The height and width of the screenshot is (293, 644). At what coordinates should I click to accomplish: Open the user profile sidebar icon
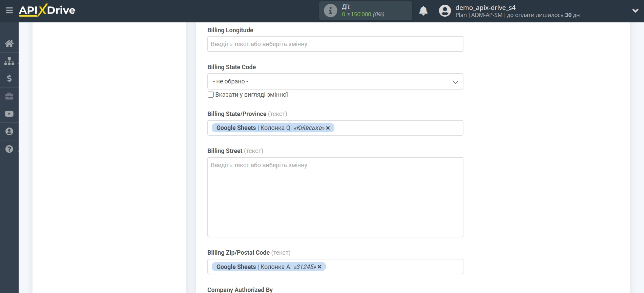tap(9, 132)
